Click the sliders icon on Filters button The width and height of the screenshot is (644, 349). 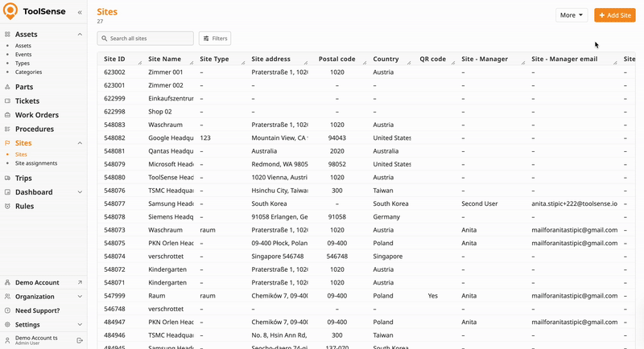[206, 39]
